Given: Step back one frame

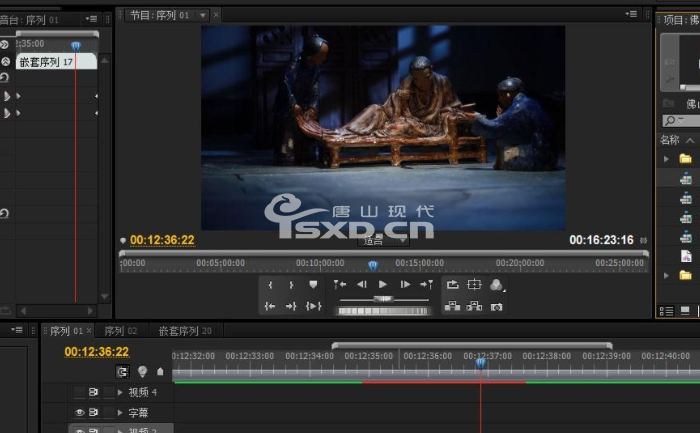Looking at the screenshot, I should point(362,285).
